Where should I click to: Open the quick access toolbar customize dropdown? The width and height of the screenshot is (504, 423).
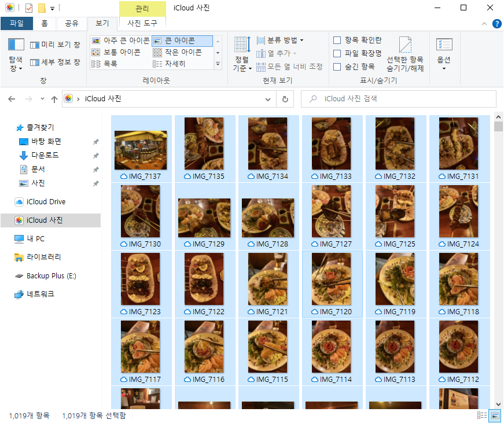coord(53,8)
